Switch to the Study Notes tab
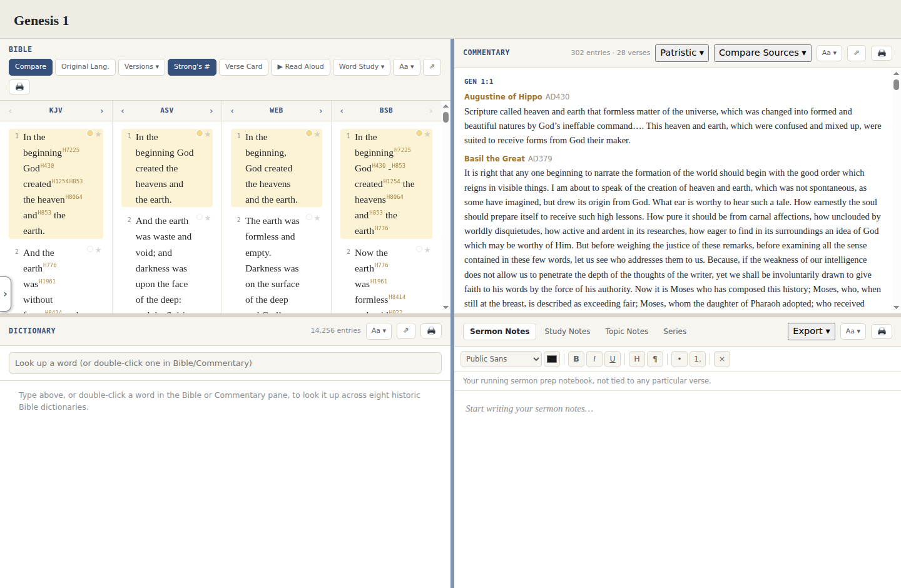This screenshot has height=588, width=901. [x=568, y=332]
